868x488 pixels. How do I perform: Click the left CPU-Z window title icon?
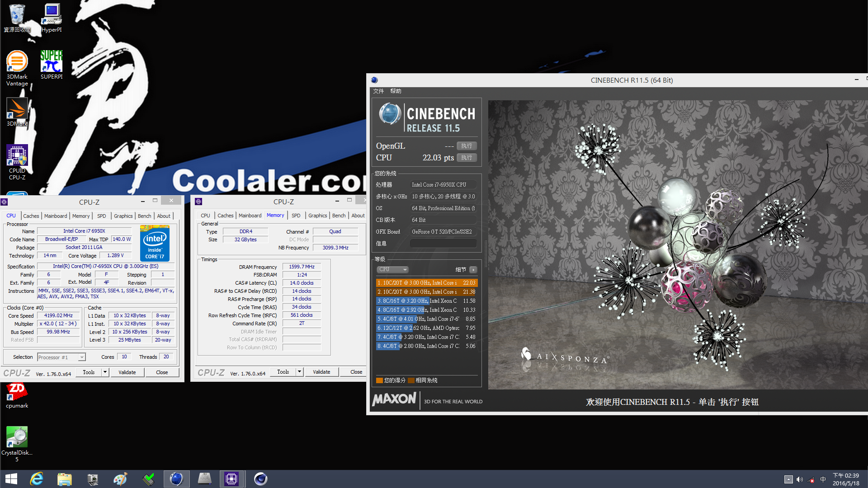[4, 202]
